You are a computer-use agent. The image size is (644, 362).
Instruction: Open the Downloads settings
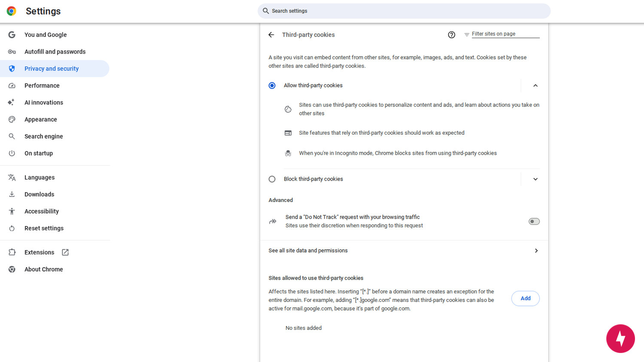coord(55,194)
